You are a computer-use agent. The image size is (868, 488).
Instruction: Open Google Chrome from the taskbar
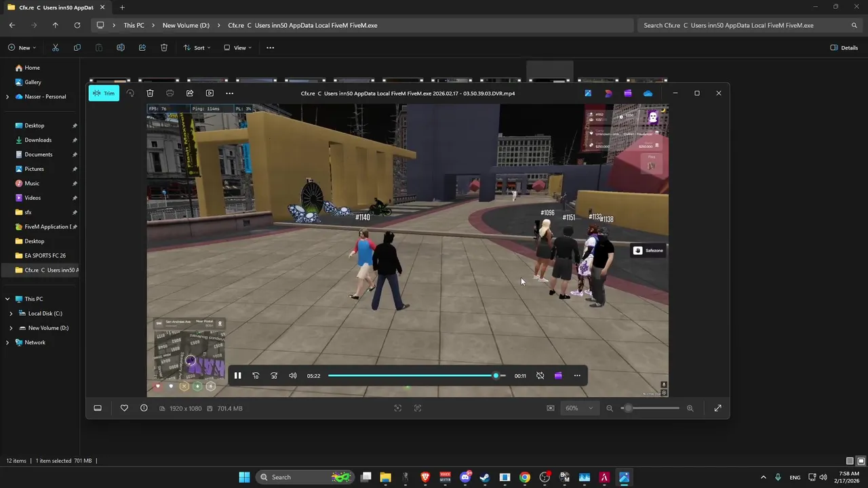pyautogui.click(x=525, y=477)
